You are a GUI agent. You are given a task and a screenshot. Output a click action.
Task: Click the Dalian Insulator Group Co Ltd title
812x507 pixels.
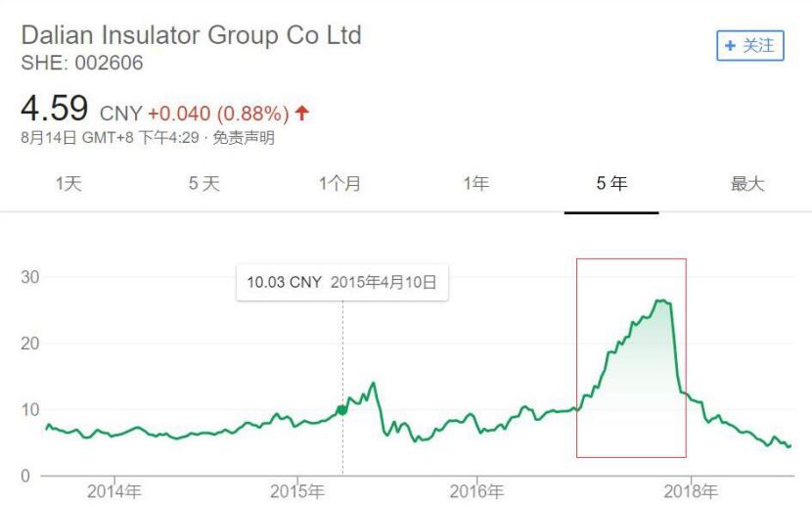pos(192,36)
